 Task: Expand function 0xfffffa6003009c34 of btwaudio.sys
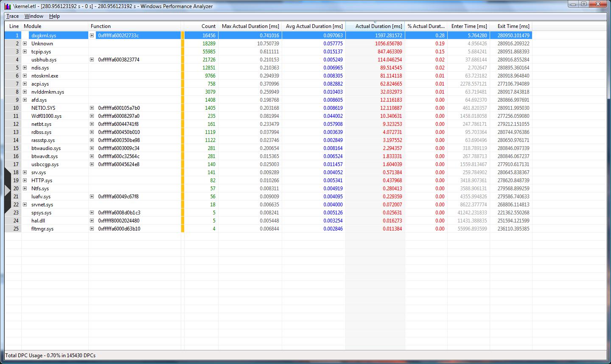[x=92, y=148]
